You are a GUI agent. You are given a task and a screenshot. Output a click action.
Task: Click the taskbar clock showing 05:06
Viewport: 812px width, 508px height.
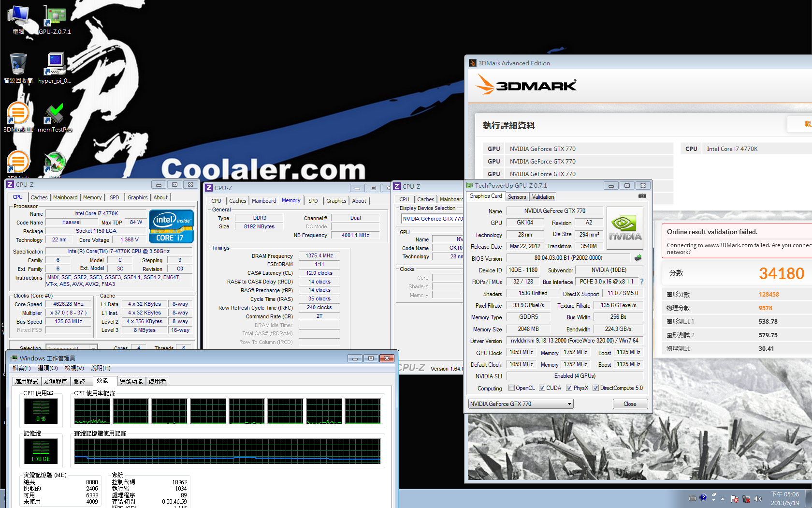click(785, 498)
